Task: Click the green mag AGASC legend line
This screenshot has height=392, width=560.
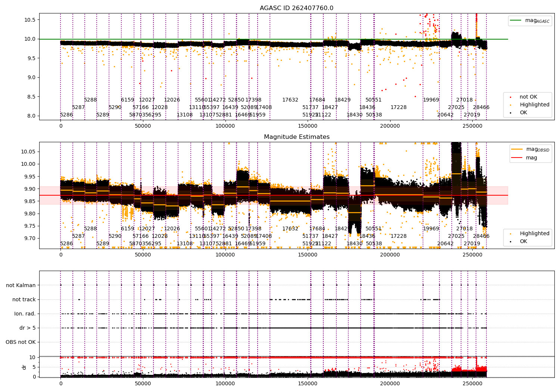Action: coord(516,21)
